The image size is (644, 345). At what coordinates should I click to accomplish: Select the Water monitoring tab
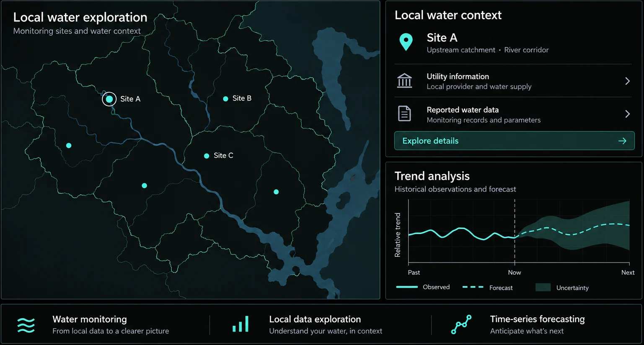[x=106, y=324]
